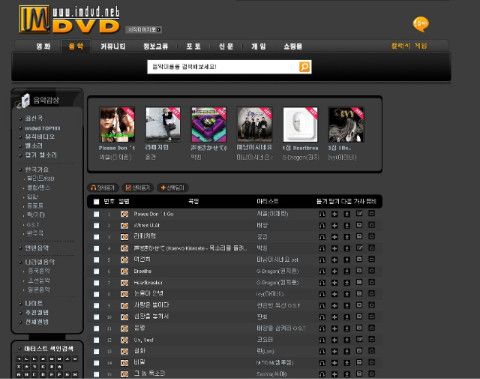
Task: Click the plus add icon in the Breathe row
Action: pos(334,271)
